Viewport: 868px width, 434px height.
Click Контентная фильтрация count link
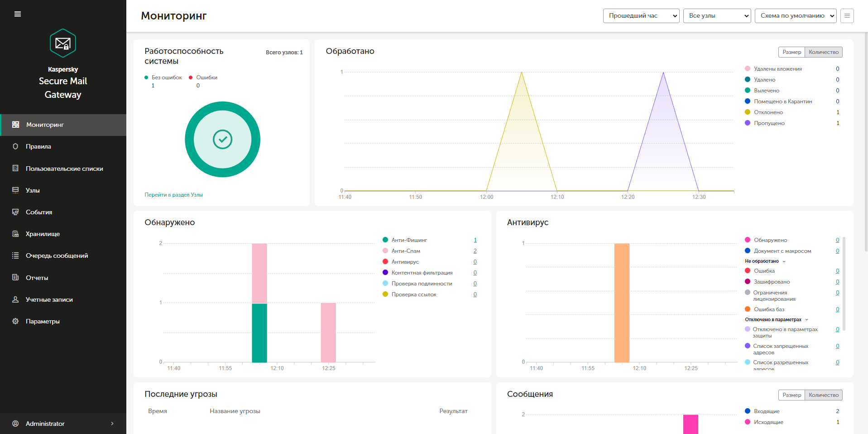point(475,273)
